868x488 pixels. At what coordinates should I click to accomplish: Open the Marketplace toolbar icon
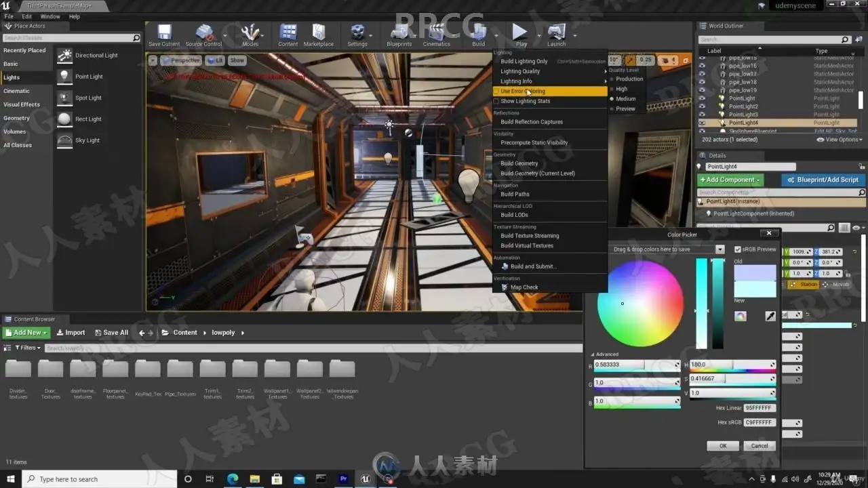pyautogui.click(x=318, y=33)
